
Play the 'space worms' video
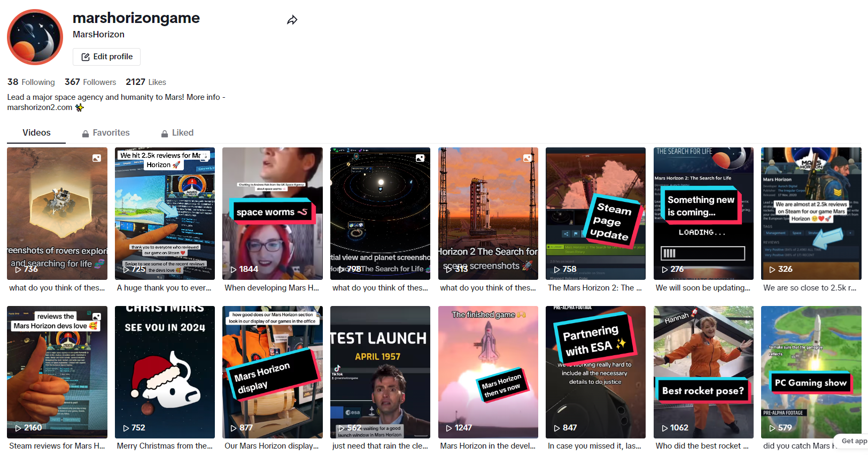[273, 214]
